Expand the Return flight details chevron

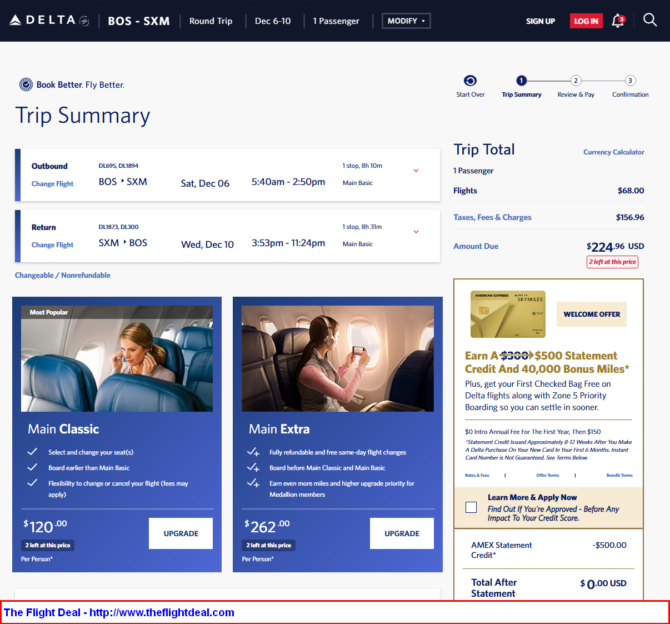point(416,231)
